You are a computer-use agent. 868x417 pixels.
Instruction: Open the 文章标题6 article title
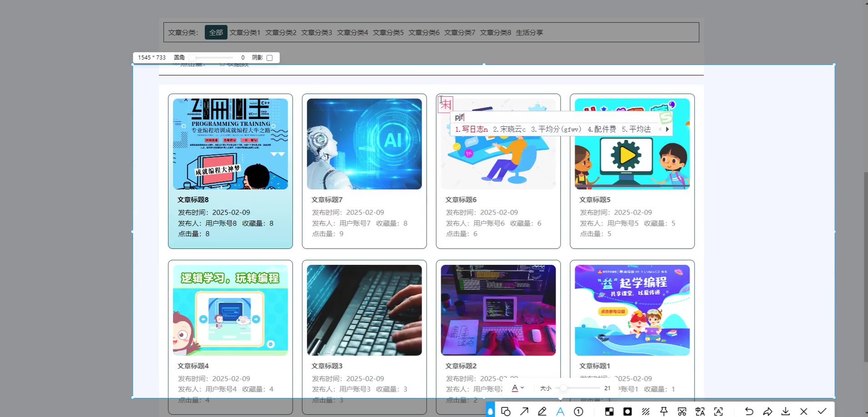click(461, 199)
